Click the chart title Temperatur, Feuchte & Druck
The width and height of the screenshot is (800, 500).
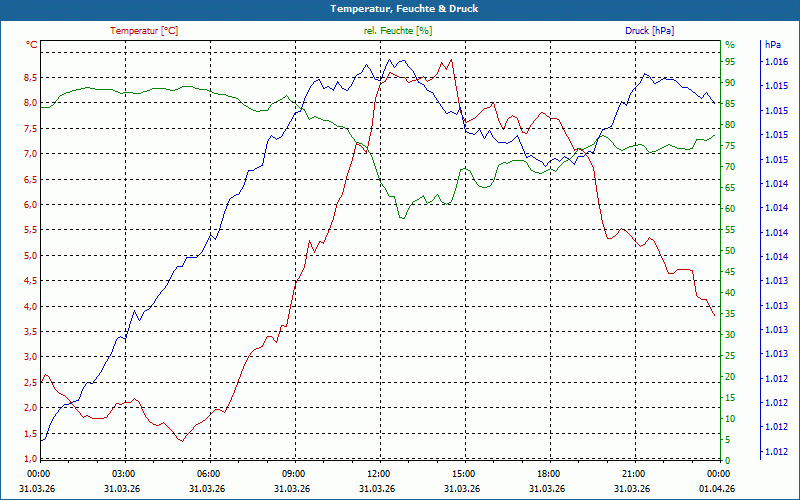click(404, 9)
